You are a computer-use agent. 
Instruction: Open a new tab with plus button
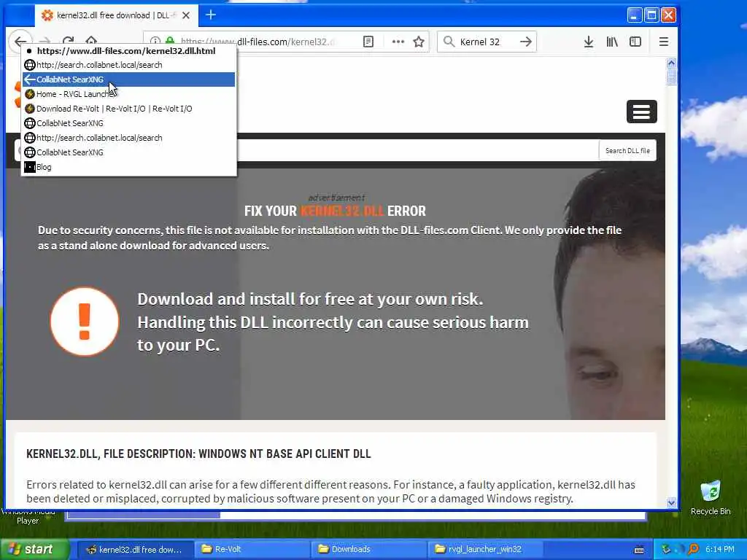click(x=211, y=15)
